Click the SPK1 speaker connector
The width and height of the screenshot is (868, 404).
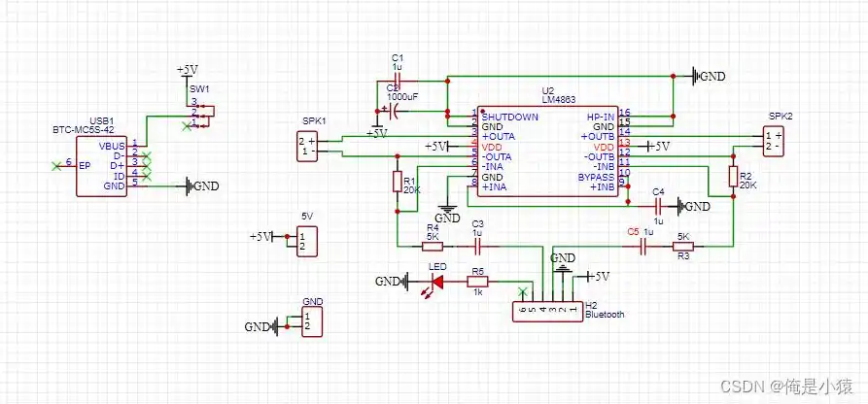tap(307, 146)
